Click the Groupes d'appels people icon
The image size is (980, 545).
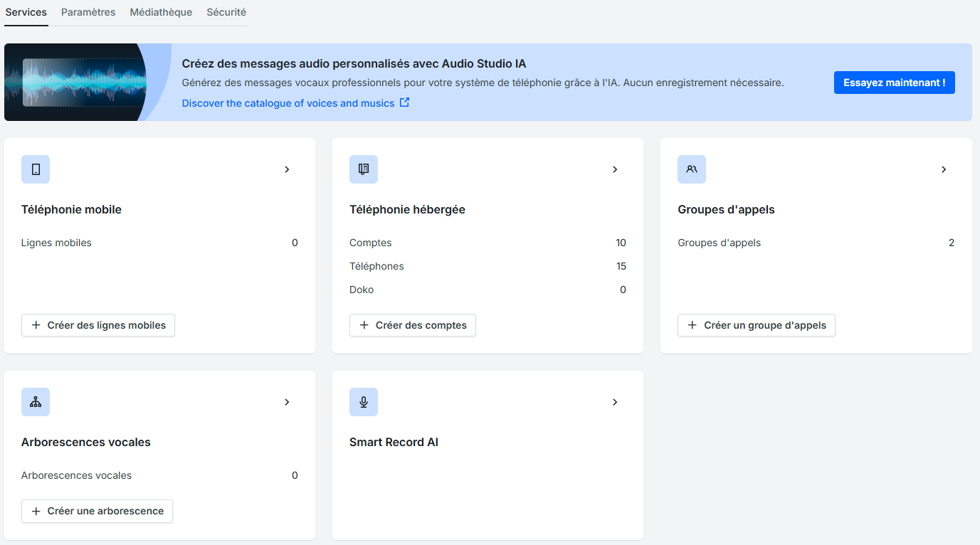click(692, 169)
